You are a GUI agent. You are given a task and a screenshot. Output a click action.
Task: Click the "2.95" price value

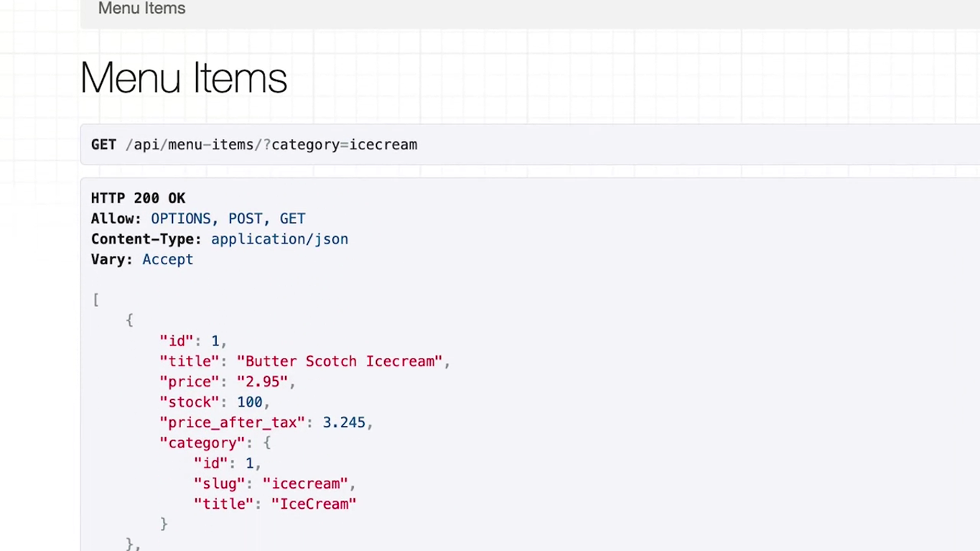[262, 381]
